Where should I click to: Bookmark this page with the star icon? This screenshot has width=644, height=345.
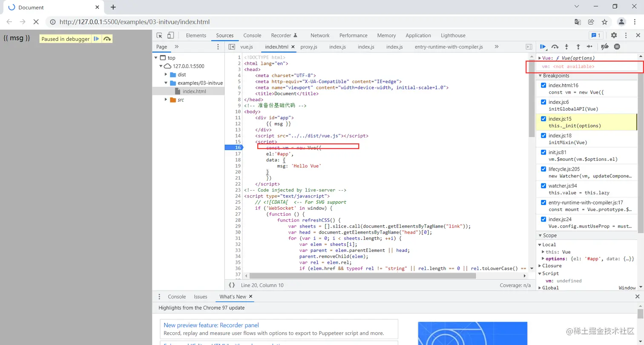[604, 22]
